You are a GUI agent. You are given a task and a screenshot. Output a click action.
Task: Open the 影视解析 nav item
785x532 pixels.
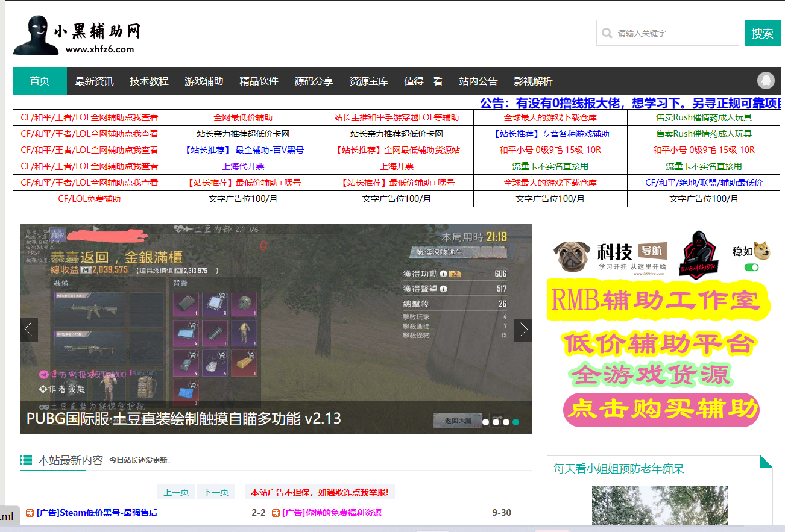pos(533,81)
